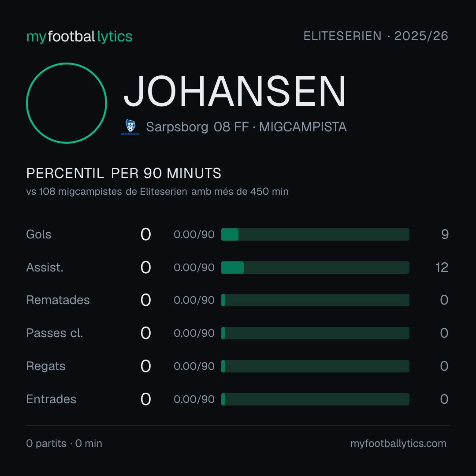Screen dimensions: 476x476
Task: Select the JOHANSEN player name heading
Action: (235, 91)
